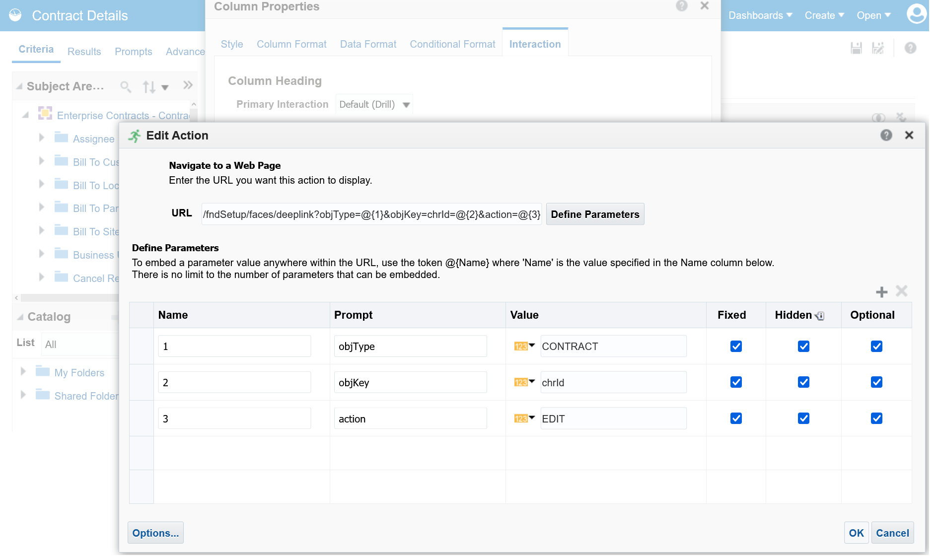Click the Hidden column info icon
The image size is (937, 560).
click(x=820, y=316)
